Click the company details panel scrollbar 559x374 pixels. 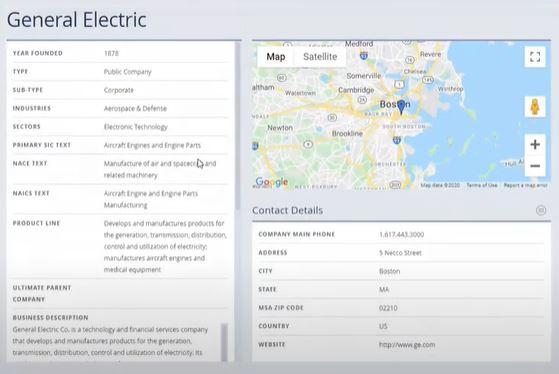click(x=237, y=125)
